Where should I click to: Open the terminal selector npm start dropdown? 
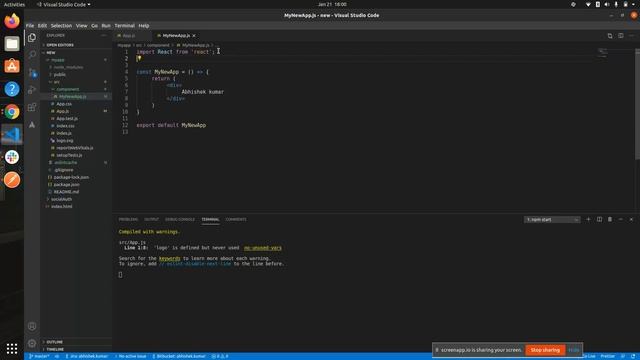552,220
